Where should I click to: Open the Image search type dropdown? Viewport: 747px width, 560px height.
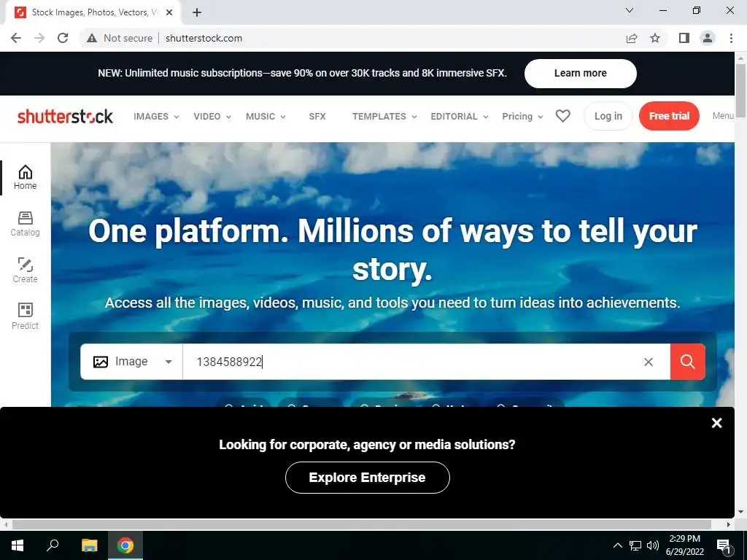[132, 362]
